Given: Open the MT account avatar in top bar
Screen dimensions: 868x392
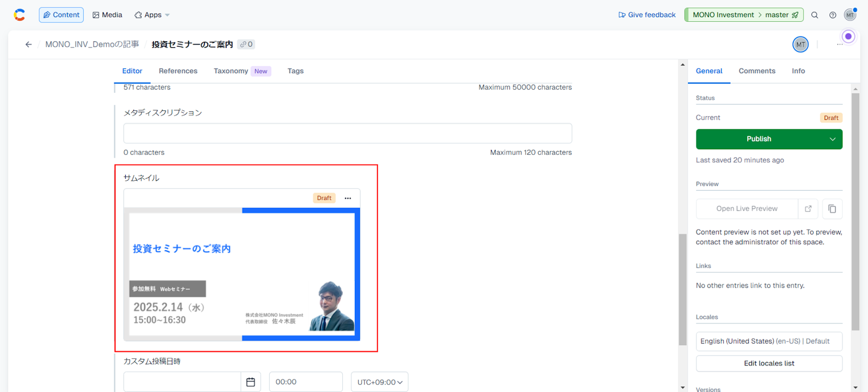Looking at the screenshot, I should pyautogui.click(x=850, y=15).
